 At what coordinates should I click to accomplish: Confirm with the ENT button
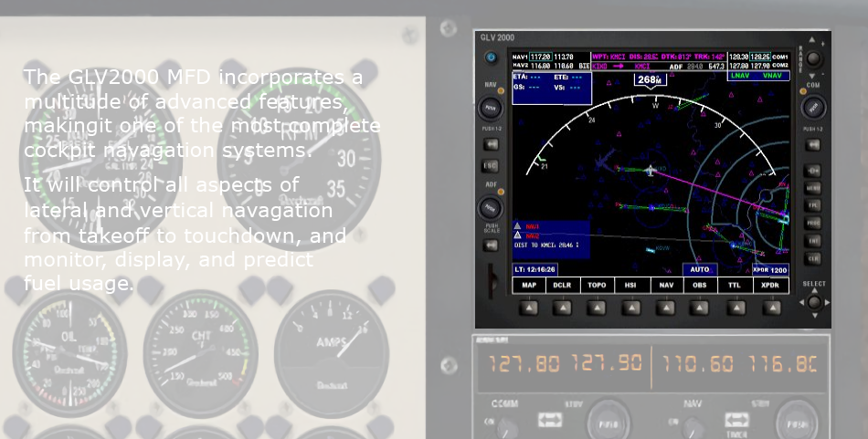pos(812,241)
